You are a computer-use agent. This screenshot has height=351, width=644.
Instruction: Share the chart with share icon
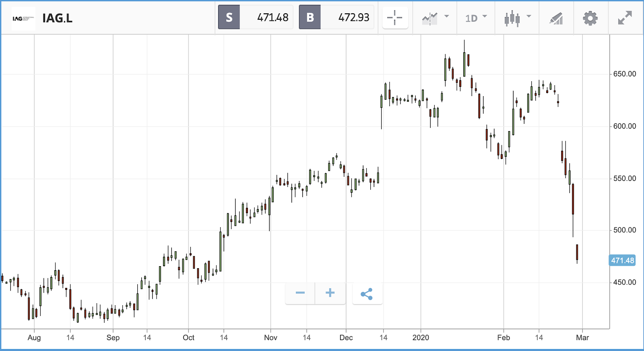coord(367,294)
